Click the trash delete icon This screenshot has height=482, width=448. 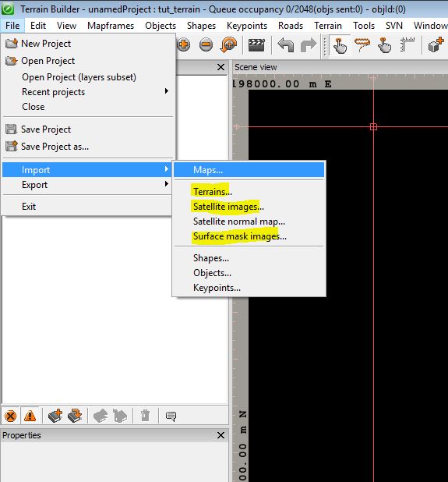[145, 416]
